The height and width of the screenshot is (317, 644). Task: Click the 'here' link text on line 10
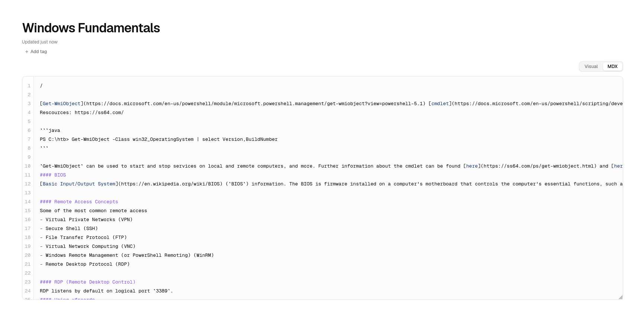click(x=472, y=166)
